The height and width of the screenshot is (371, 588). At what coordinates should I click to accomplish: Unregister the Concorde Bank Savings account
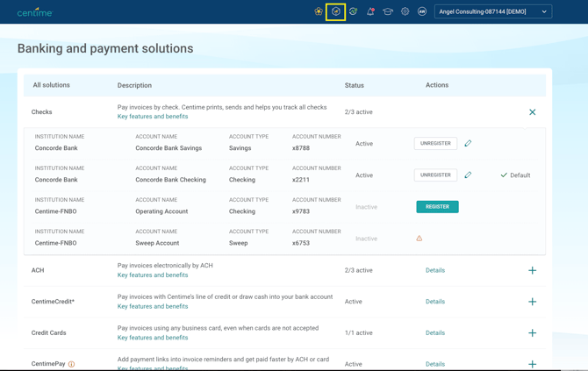(x=435, y=144)
